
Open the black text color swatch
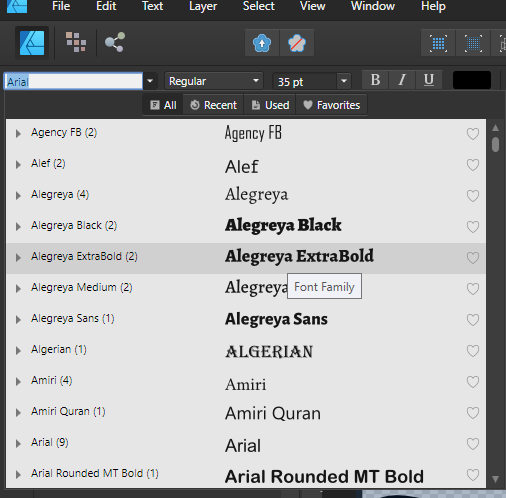point(472,80)
